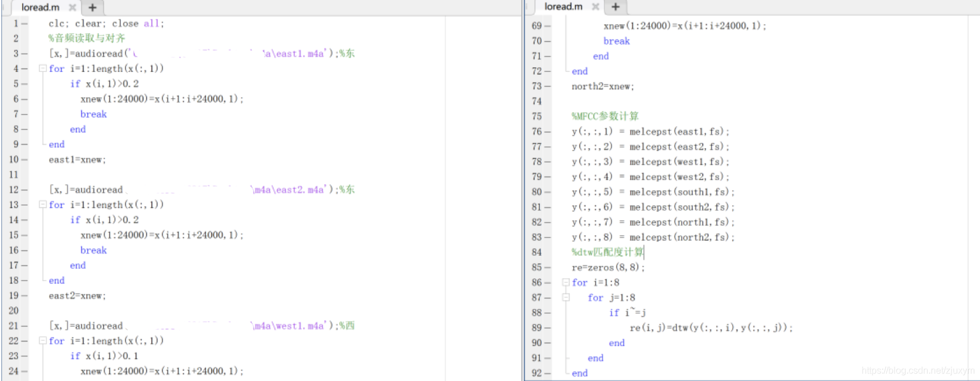Click 'east2=xnew;' on line 19
The width and height of the screenshot is (980, 381).
tap(77, 296)
